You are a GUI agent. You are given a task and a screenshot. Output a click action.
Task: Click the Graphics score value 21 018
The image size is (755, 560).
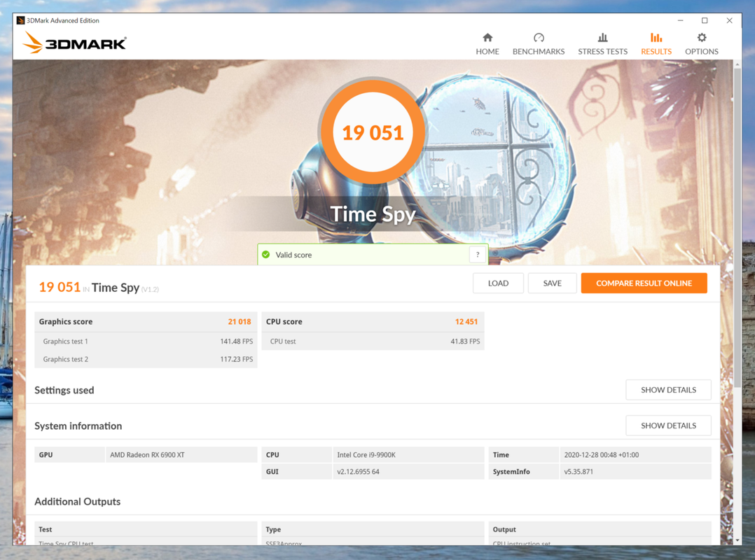[x=240, y=322]
